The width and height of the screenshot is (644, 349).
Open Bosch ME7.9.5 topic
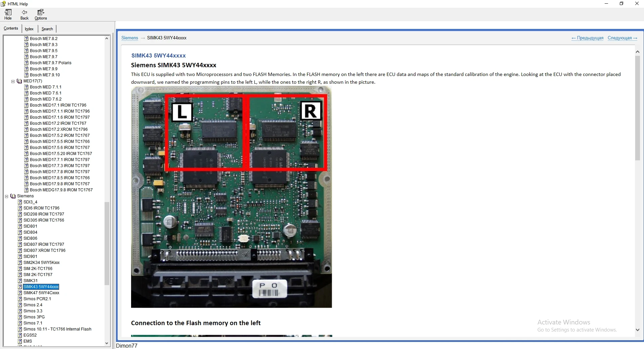click(x=44, y=51)
